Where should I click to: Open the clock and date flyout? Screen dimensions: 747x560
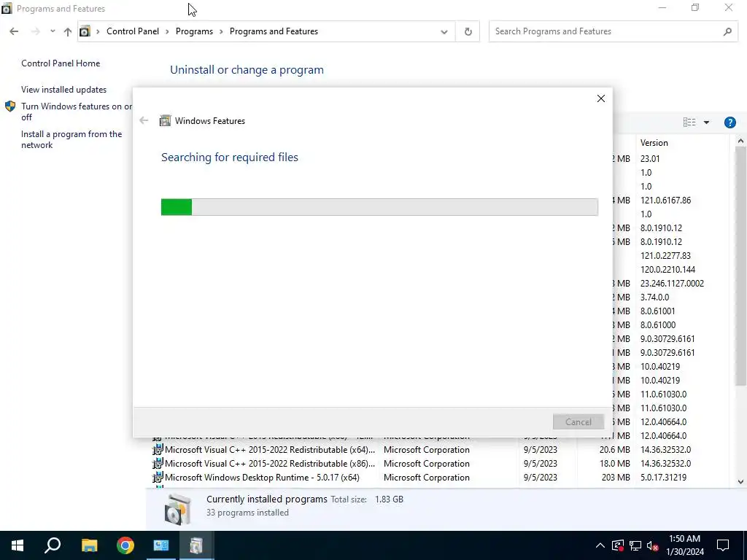click(684, 545)
